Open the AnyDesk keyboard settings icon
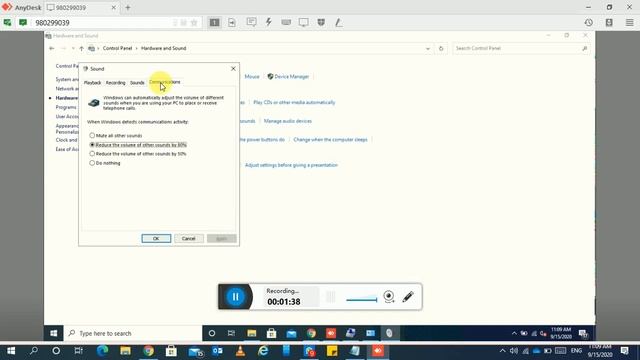This screenshot has height=360, width=640. tap(286, 22)
